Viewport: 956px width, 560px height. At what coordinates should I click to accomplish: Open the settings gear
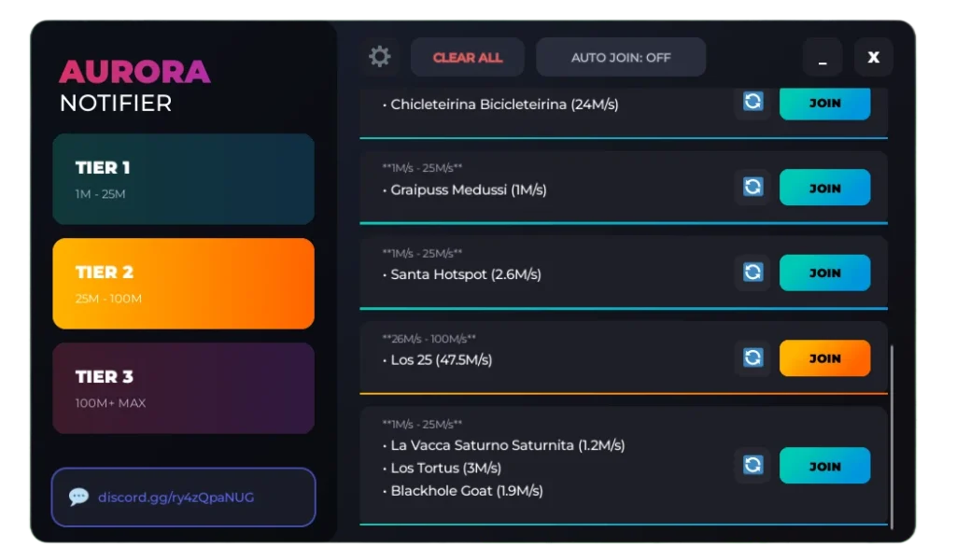(379, 56)
